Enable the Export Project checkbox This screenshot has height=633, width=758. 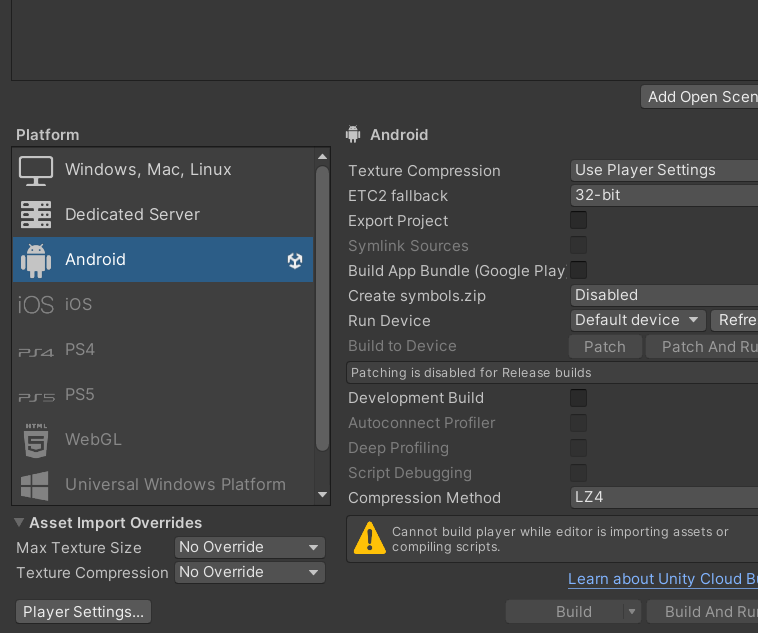click(578, 220)
